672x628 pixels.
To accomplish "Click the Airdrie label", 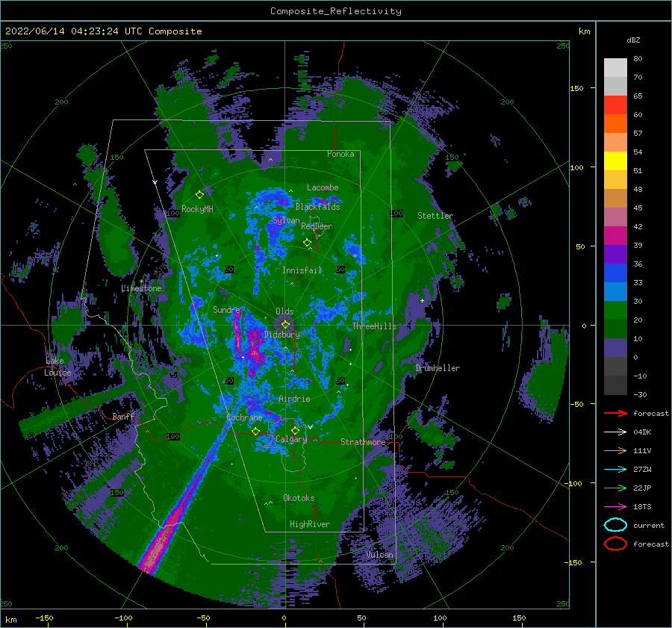I will point(294,399).
